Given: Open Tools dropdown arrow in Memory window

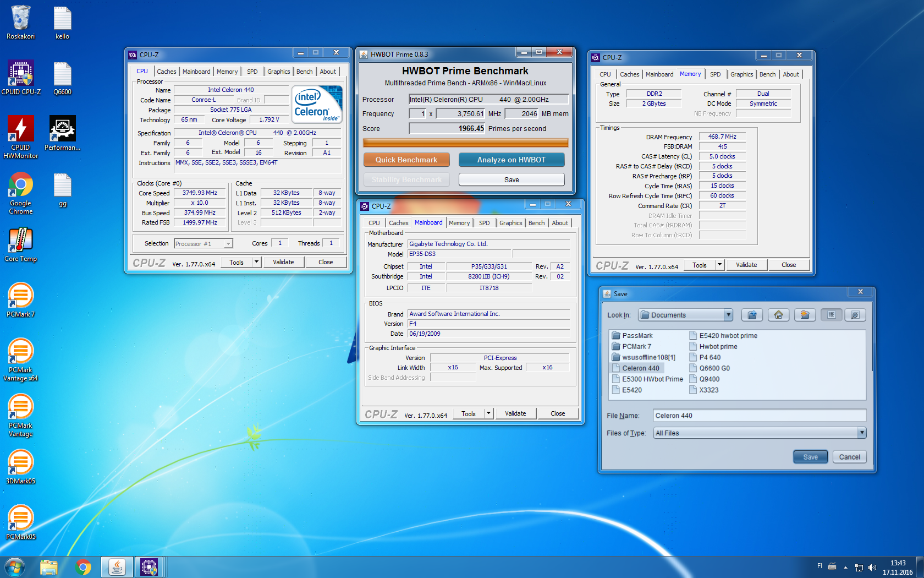Looking at the screenshot, I should 719,265.
